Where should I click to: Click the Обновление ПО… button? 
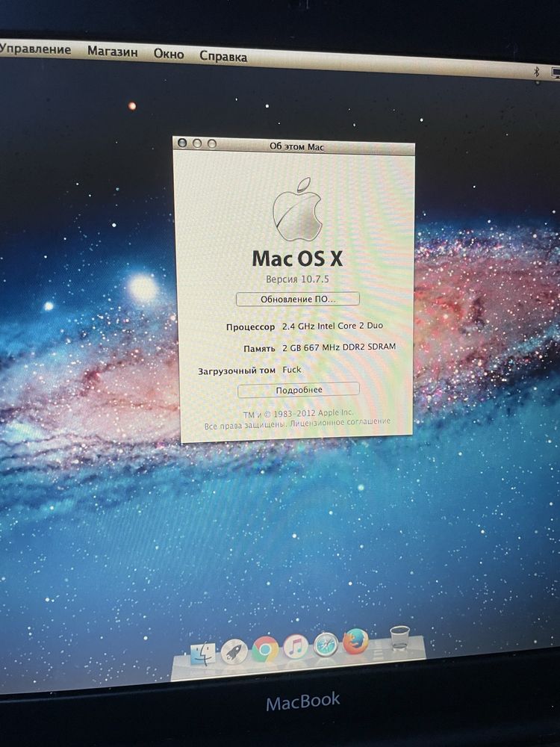[x=298, y=300]
